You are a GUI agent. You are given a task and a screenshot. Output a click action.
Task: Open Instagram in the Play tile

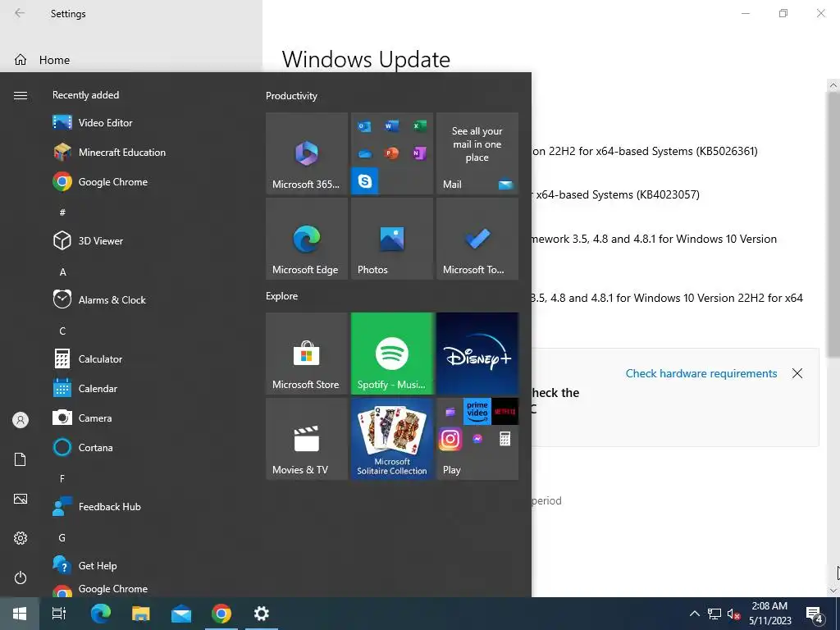coord(450,439)
